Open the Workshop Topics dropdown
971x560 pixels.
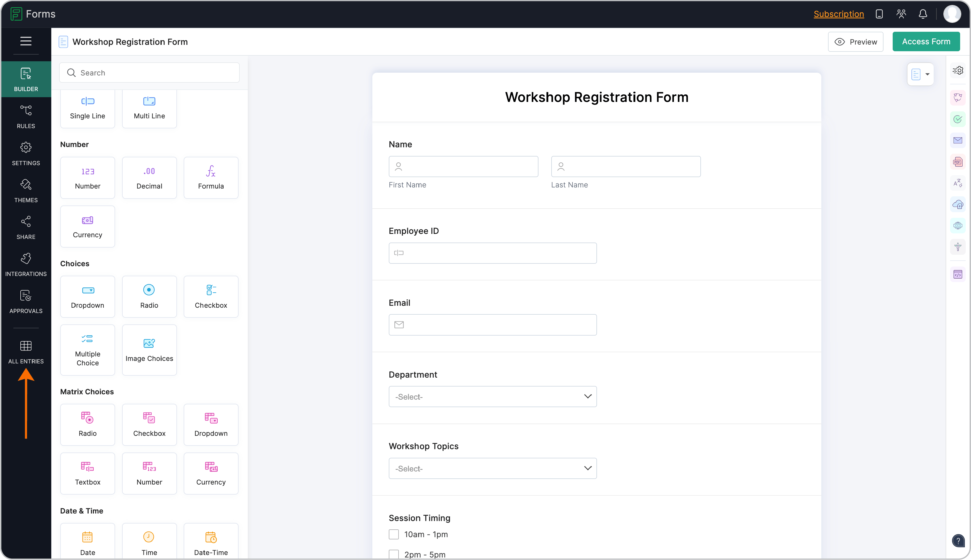tap(493, 468)
